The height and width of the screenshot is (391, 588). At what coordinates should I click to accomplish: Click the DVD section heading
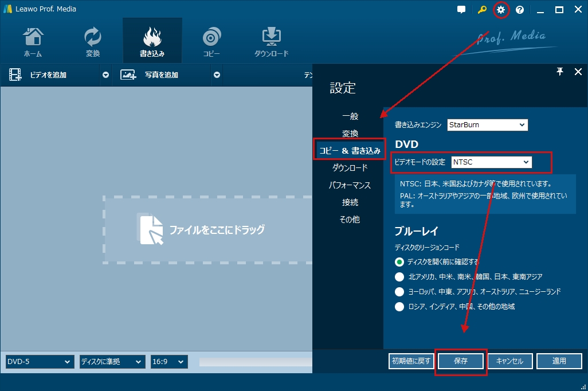click(x=406, y=144)
